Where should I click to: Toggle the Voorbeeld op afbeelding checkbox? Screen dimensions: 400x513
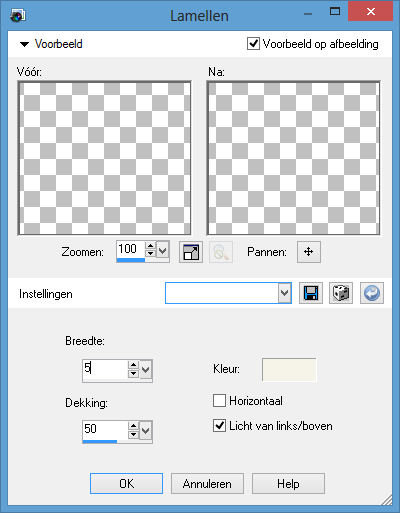(253, 44)
